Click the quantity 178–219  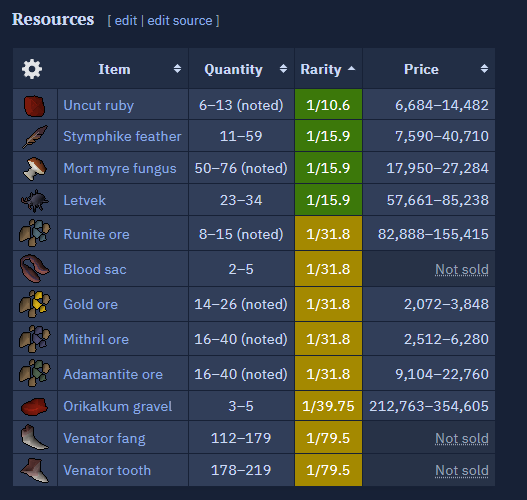[x=241, y=470]
